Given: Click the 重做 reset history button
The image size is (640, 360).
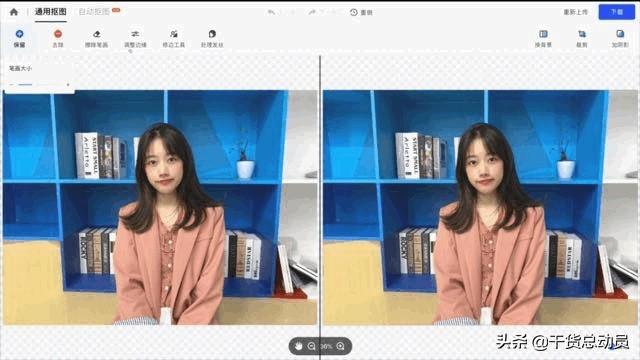Looking at the screenshot, I should pyautogui.click(x=362, y=12).
